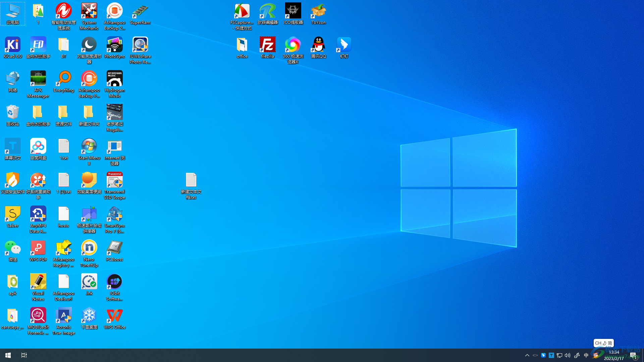Expand hidden system tray icons
The image size is (644, 362).
coord(527,355)
